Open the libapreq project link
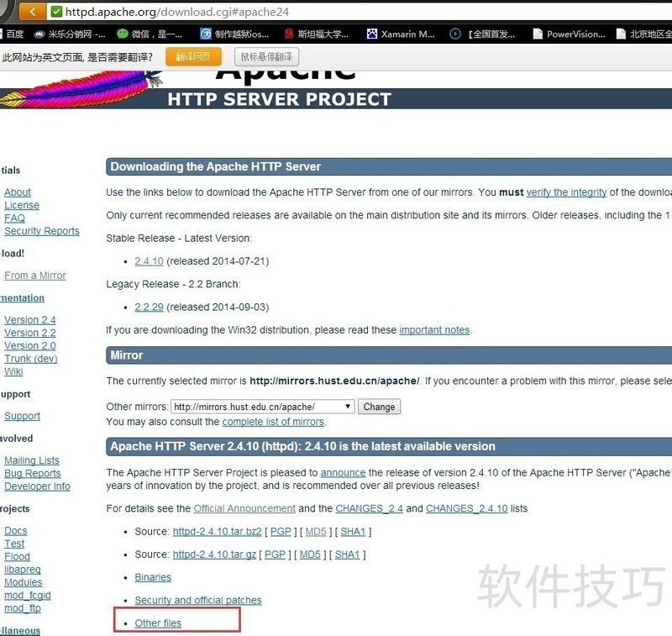The width and height of the screenshot is (672, 636). [x=23, y=570]
